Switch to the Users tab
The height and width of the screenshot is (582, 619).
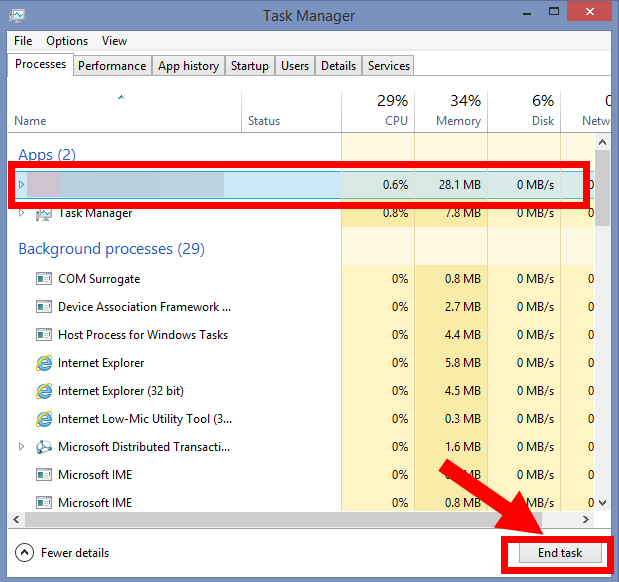(295, 66)
